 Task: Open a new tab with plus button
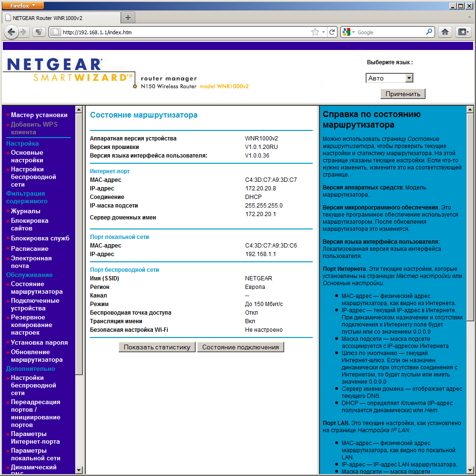click(128, 18)
